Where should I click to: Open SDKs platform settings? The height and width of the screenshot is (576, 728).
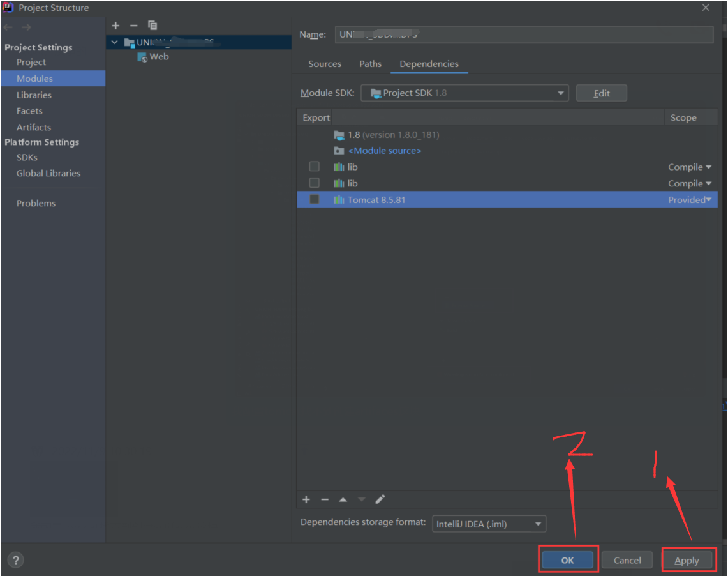(x=27, y=158)
